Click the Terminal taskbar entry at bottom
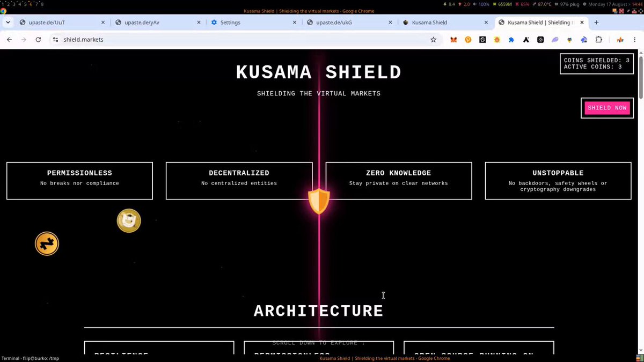The width and height of the screenshot is (644, 362). tap(31, 358)
